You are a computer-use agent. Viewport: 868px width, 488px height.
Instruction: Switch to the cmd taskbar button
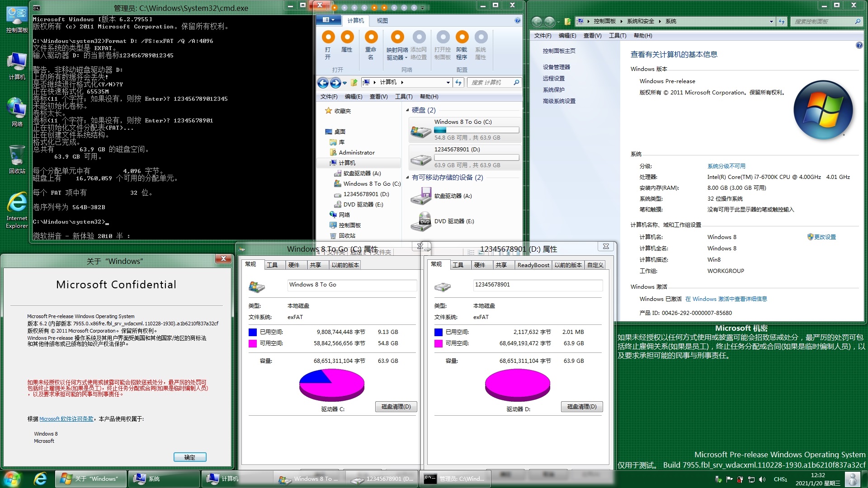click(456, 479)
